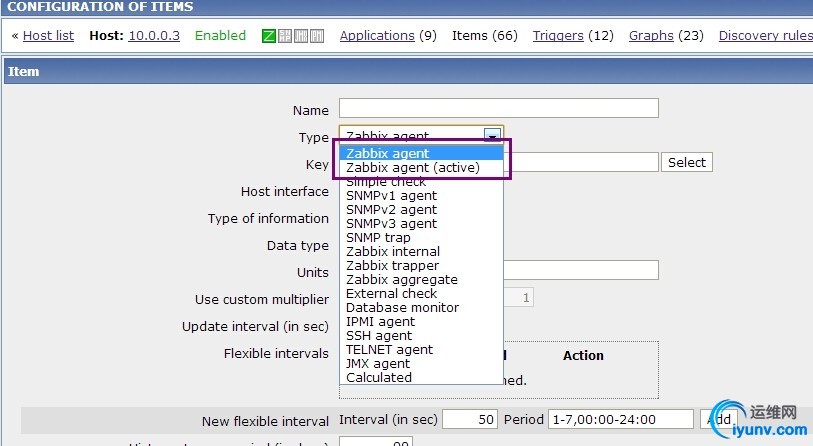
Task: Click the Enabled status link
Action: click(x=220, y=36)
